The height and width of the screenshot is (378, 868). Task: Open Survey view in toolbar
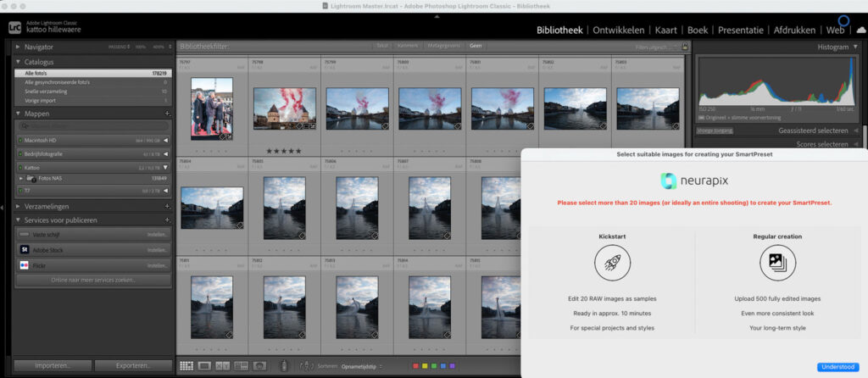(x=241, y=366)
